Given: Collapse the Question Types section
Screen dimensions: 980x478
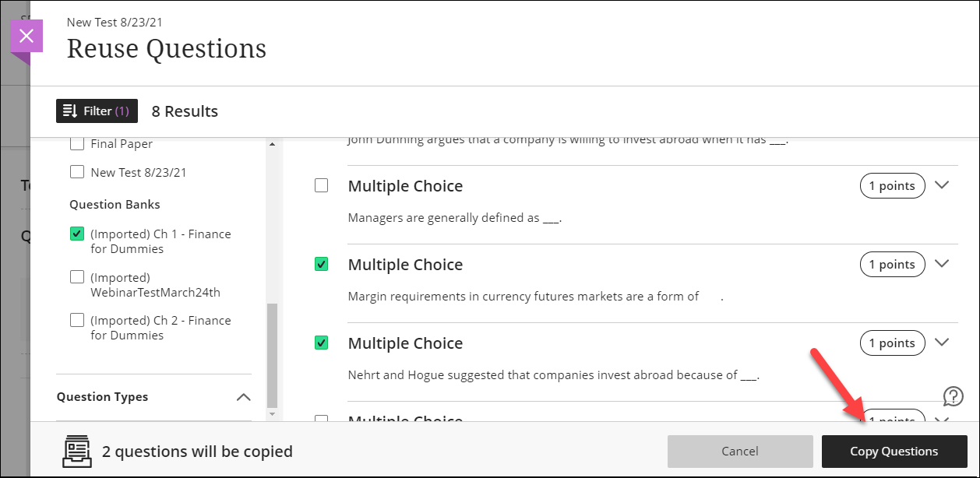Looking at the screenshot, I should pyautogui.click(x=243, y=397).
